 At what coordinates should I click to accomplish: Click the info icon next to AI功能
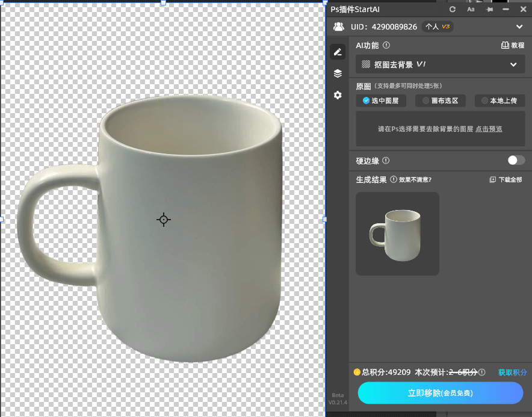click(x=386, y=45)
